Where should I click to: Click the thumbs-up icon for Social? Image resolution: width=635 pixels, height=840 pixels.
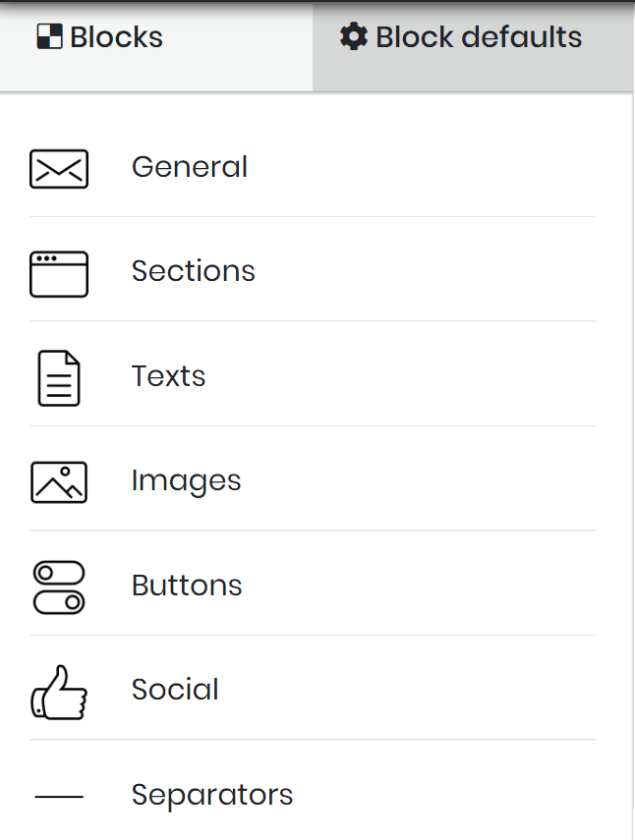point(59,693)
